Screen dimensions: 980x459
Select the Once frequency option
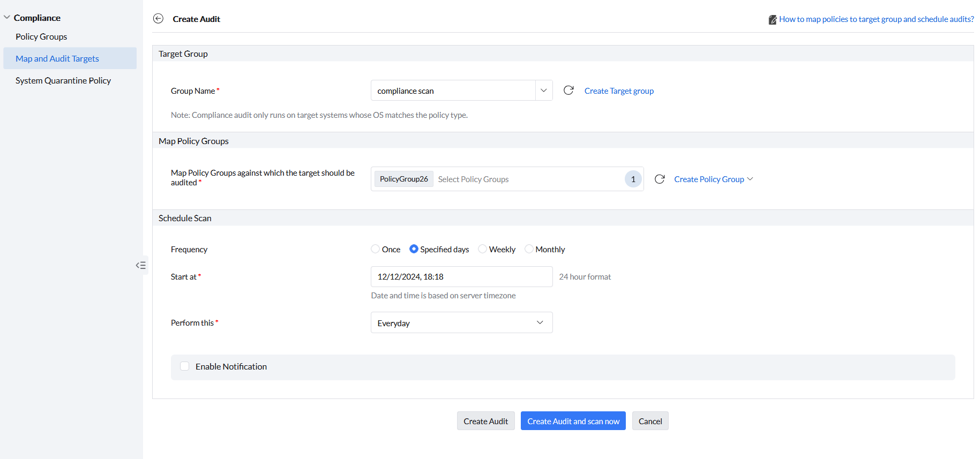pyautogui.click(x=376, y=249)
